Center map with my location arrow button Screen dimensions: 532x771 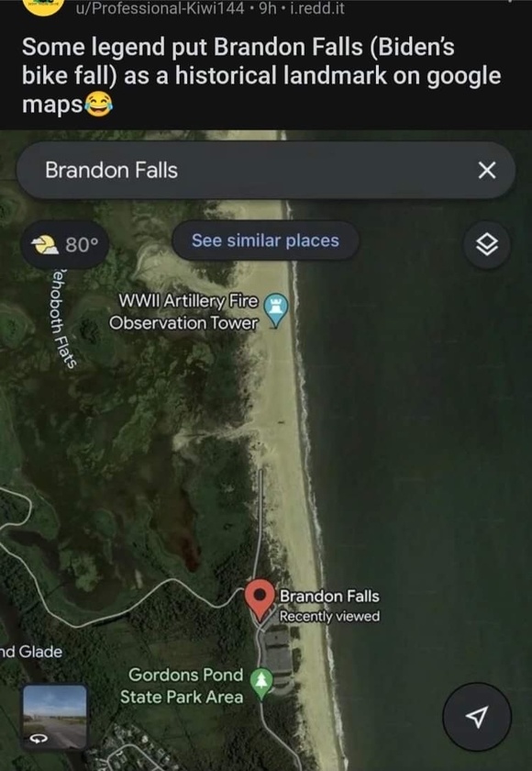477,717
